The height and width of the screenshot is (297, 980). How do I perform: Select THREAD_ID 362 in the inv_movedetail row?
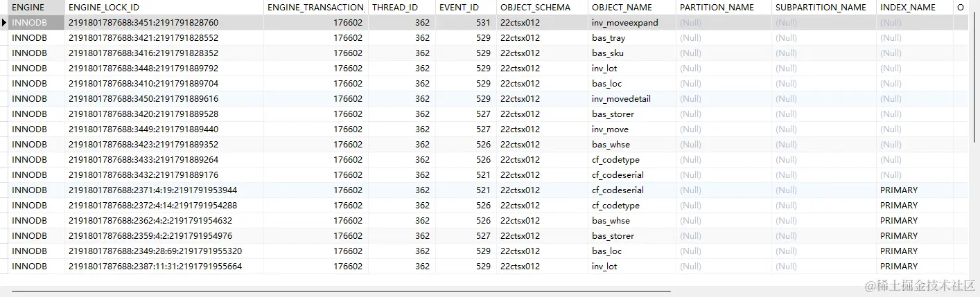point(401,99)
